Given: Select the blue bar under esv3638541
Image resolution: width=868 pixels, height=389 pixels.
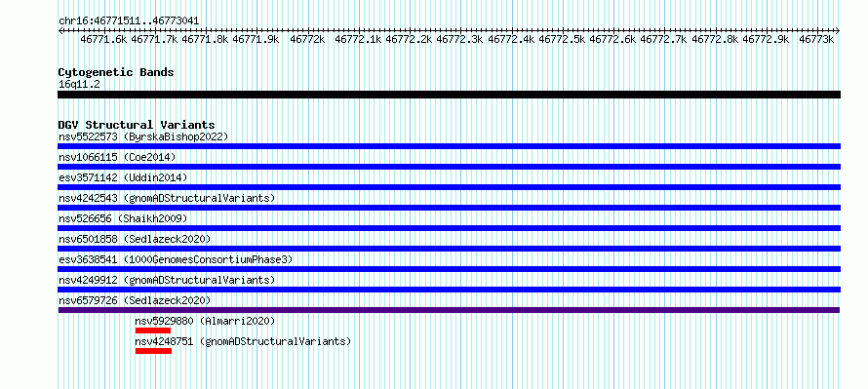Looking at the screenshot, I should pyautogui.click(x=449, y=269).
